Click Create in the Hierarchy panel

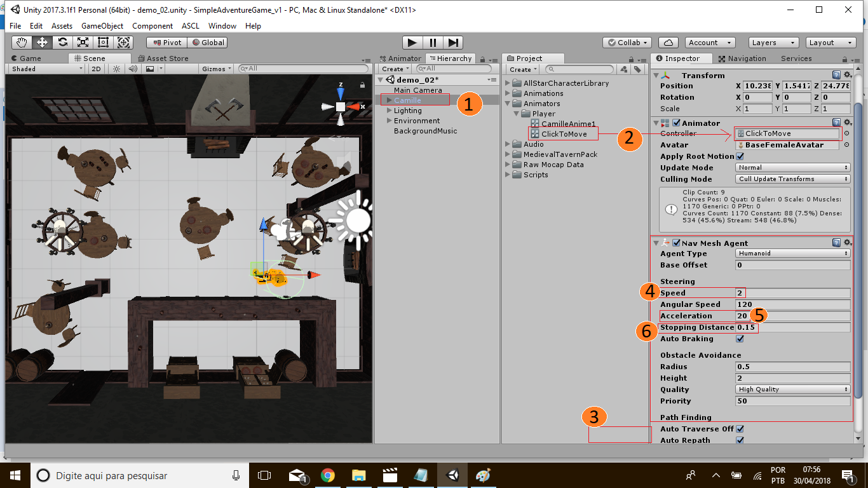tap(394, 69)
